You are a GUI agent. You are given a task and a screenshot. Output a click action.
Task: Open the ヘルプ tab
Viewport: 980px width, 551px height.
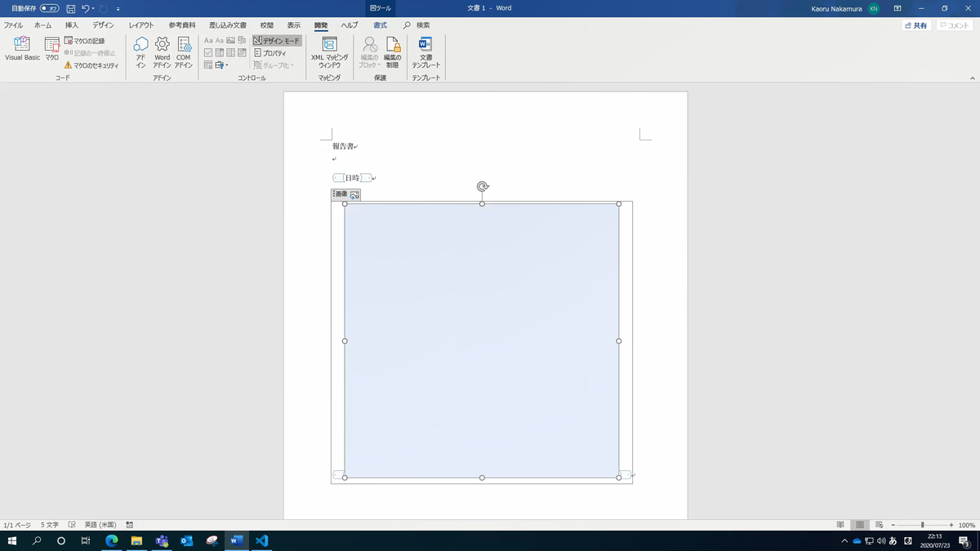pyautogui.click(x=349, y=25)
